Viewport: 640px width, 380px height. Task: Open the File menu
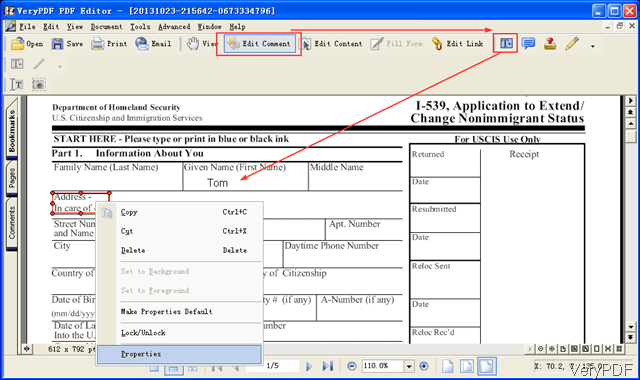[x=27, y=27]
